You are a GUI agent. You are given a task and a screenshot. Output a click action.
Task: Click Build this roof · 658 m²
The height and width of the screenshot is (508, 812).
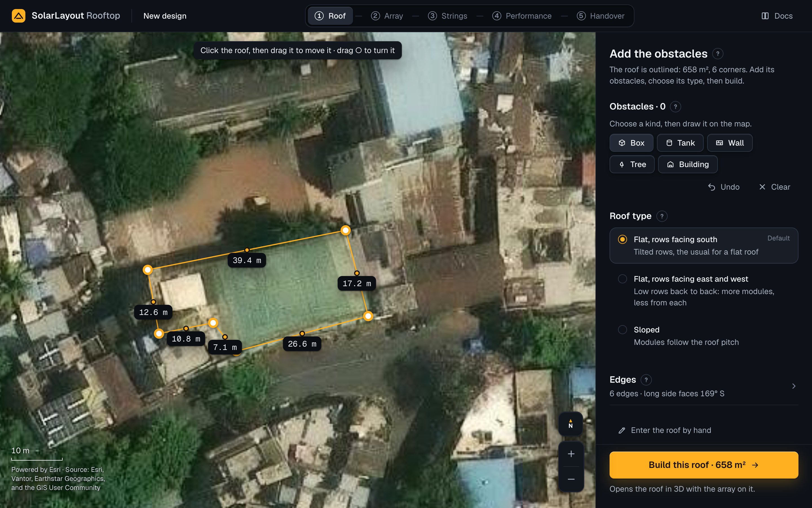click(x=704, y=465)
